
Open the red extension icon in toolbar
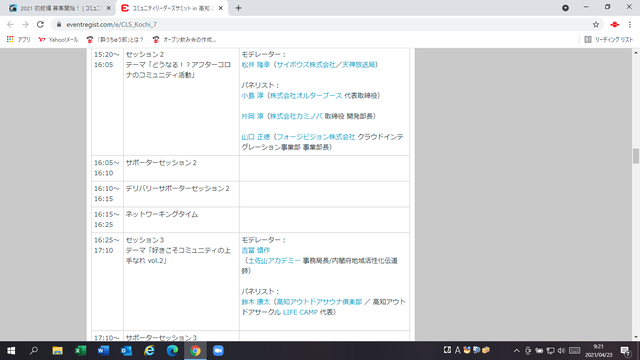pyautogui.click(x=615, y=24)
